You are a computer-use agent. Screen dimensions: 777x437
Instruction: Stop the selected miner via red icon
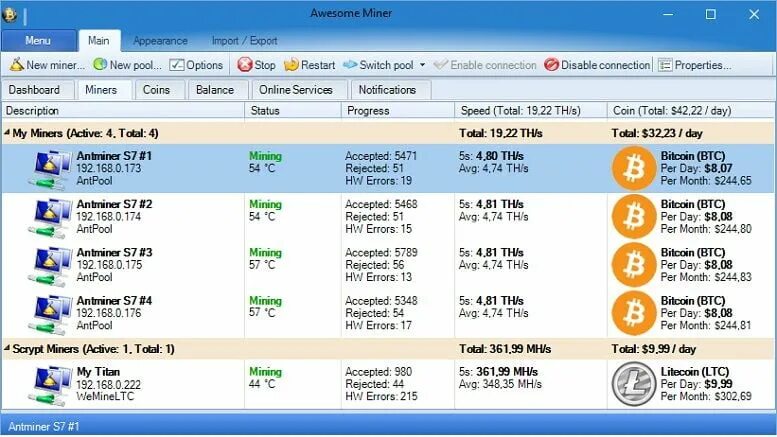point(244,64)
